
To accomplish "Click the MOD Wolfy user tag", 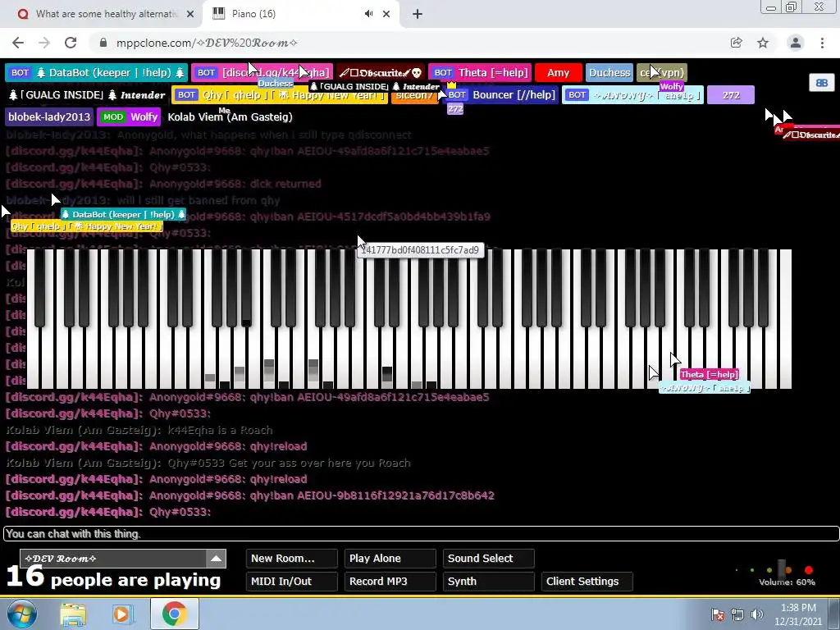I will point(129,116).
